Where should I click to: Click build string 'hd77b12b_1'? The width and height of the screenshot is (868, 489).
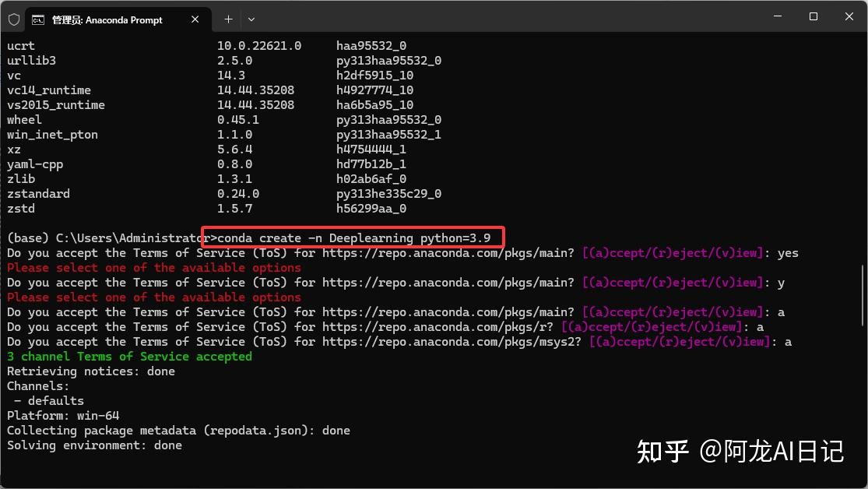371,164
